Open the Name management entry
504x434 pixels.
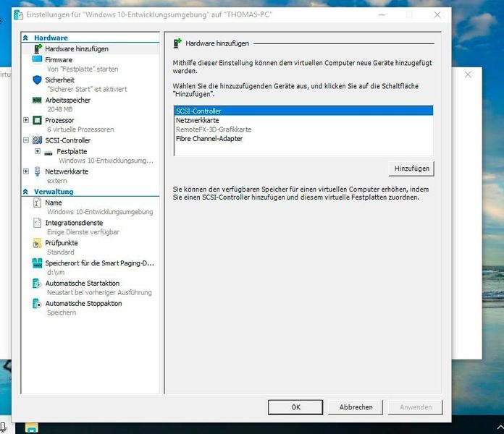(54, 203)
